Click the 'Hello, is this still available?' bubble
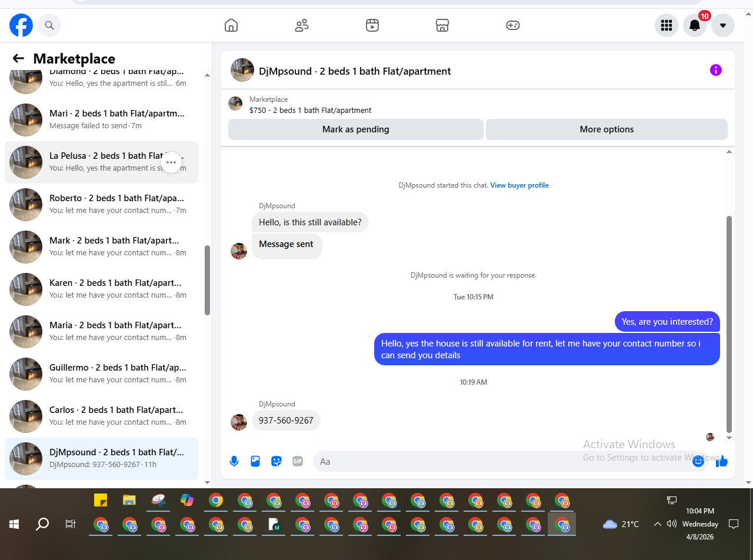Screen dimensions: 753x560 click(x=310, y=222)
